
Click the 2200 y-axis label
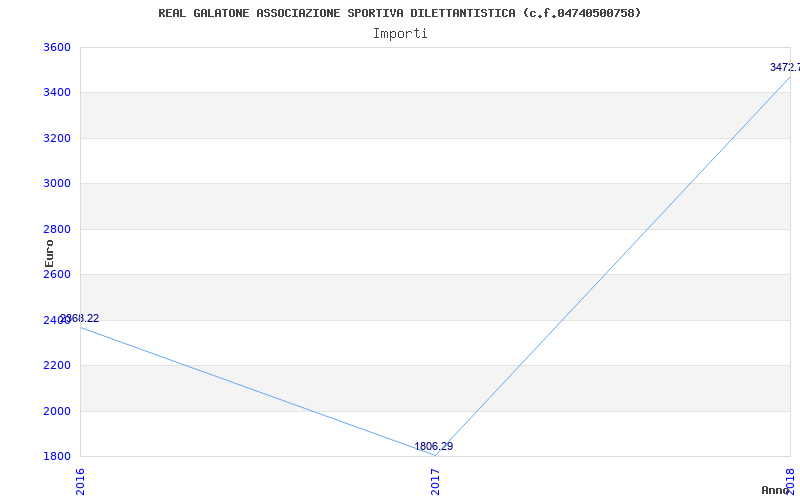pyautogui.click(x=56, y=365)
